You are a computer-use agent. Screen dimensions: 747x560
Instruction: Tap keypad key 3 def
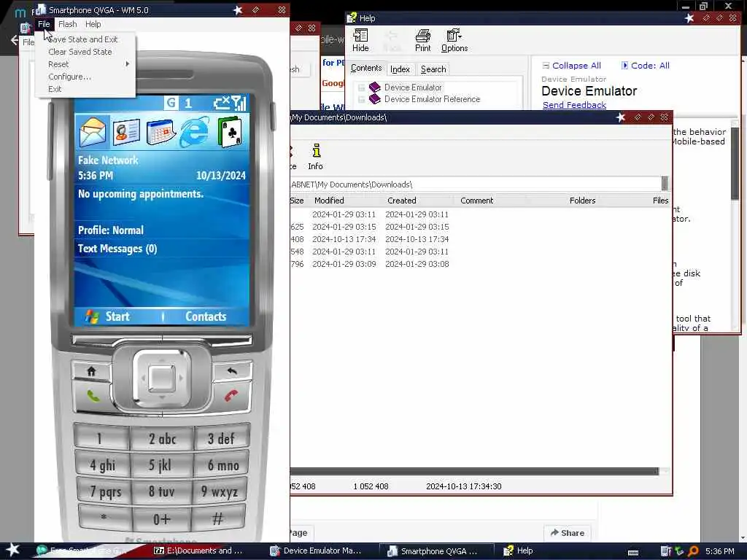coord(221,438)
